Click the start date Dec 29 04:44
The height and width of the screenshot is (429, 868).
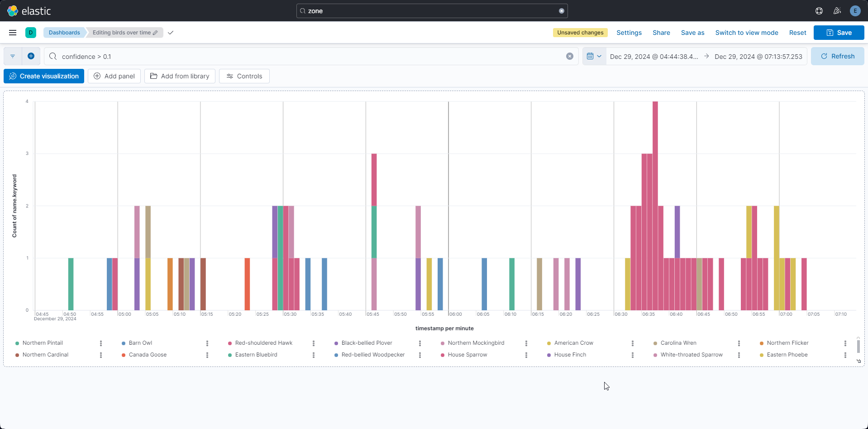tap(654, 57)
